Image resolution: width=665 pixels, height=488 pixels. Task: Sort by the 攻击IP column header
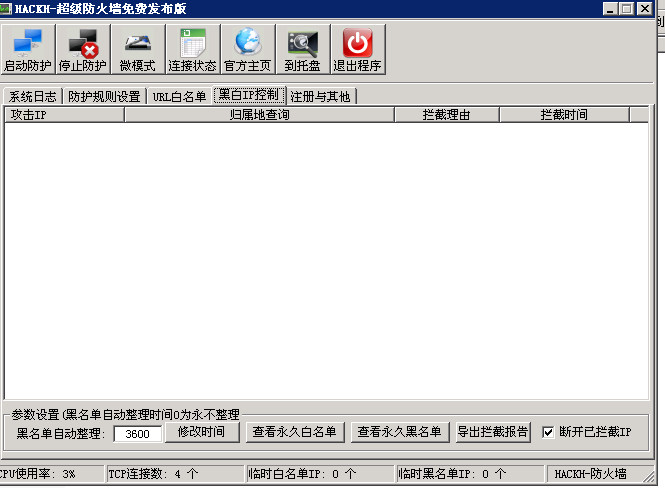[64, 114]
